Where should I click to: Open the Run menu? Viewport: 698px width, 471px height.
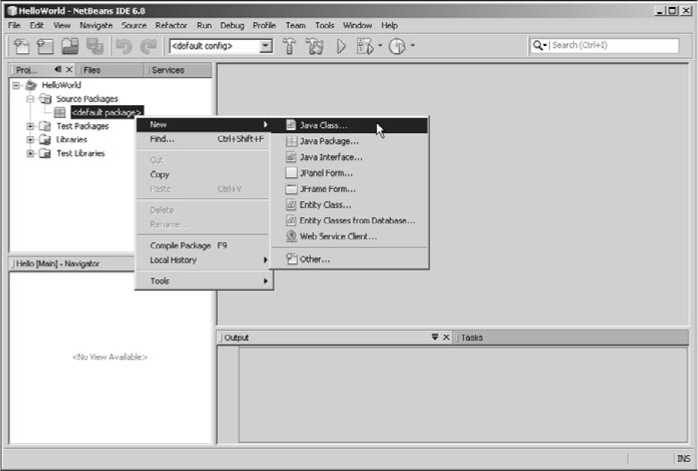click(x=204, y=25)
